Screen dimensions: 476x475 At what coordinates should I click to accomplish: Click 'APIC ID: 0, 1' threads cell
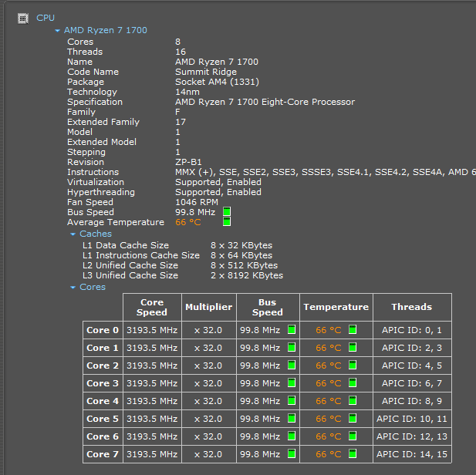coord(412,330)
